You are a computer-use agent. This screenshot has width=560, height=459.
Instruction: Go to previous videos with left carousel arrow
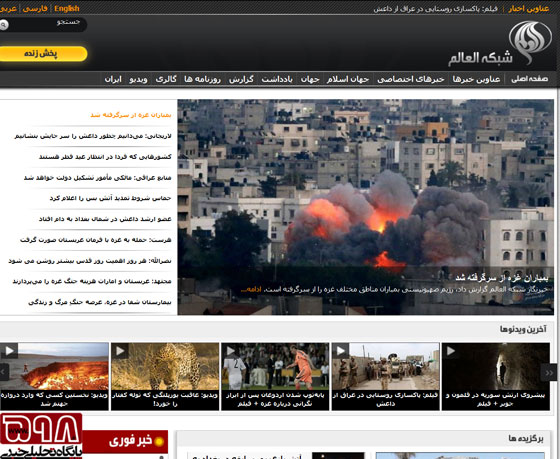coord(4,373)
